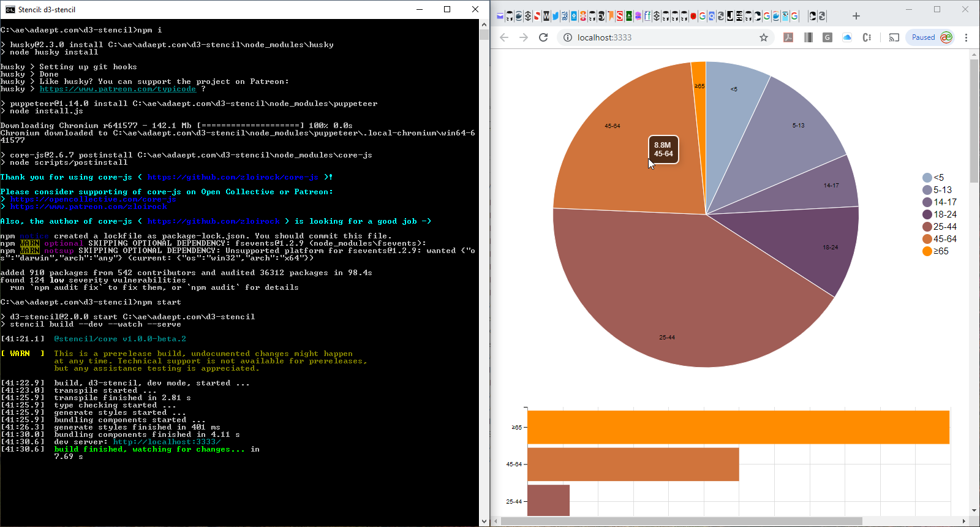Open the C: extension icon
This screenshot has height=527, width=980.
coord(867,37)
